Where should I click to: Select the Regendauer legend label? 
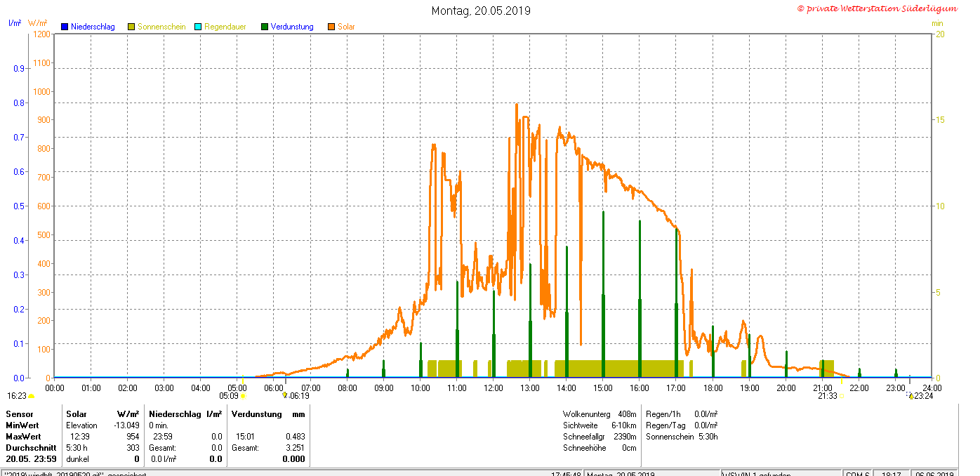click(225, 27)
